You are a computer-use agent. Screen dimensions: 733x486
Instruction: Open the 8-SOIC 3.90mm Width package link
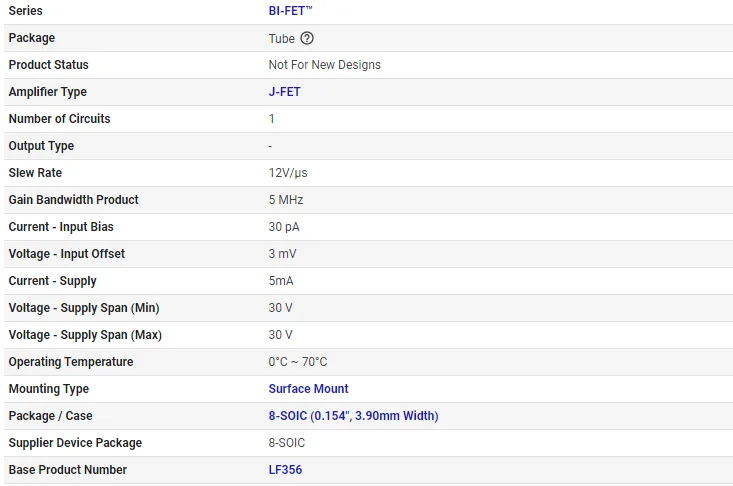point(353,416)
